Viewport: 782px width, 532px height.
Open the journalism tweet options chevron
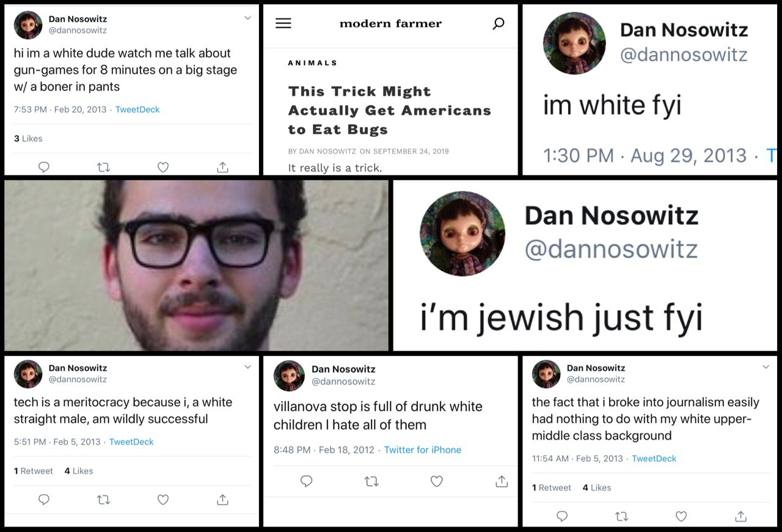pos(766,367)
